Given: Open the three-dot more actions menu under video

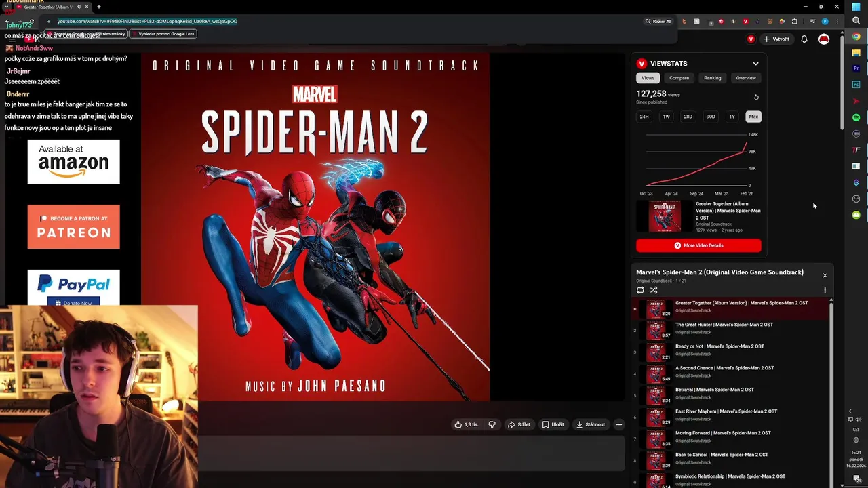Looking at the screenshot, I should pyautogui.click(x=618, y=424).
